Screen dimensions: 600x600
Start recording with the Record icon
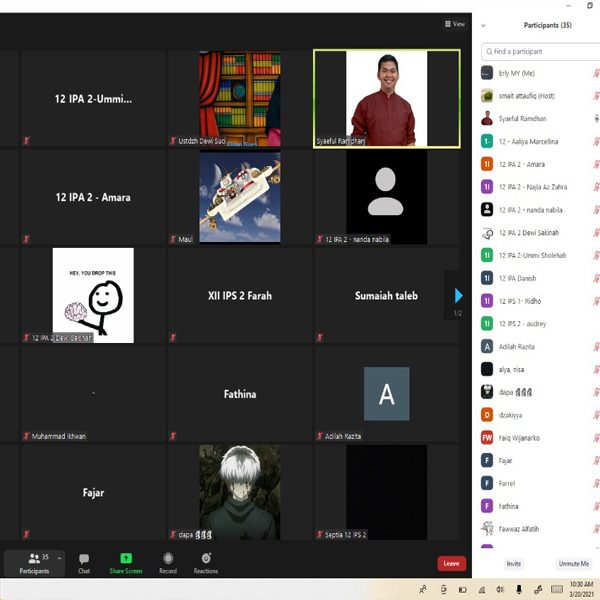click(167, 561)
